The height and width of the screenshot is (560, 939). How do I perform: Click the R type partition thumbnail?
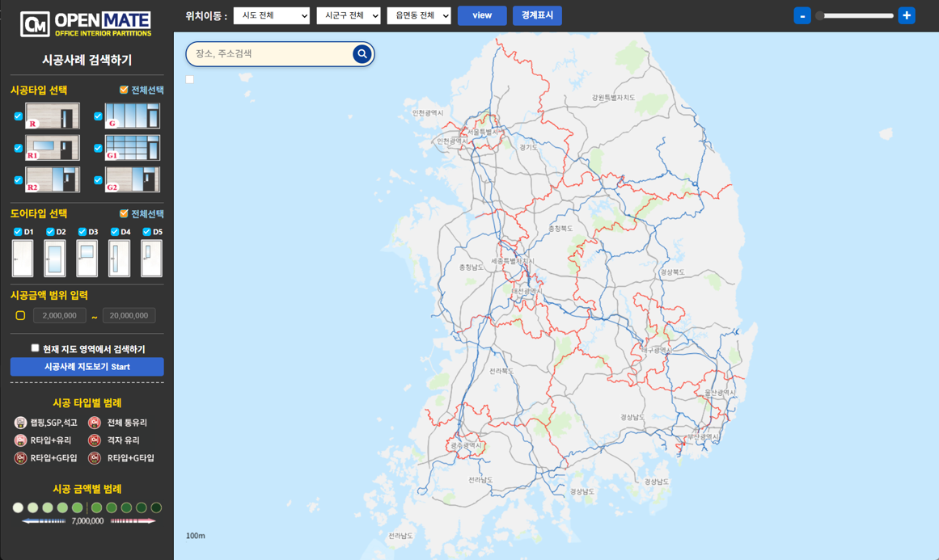click(x=53, y=116)
